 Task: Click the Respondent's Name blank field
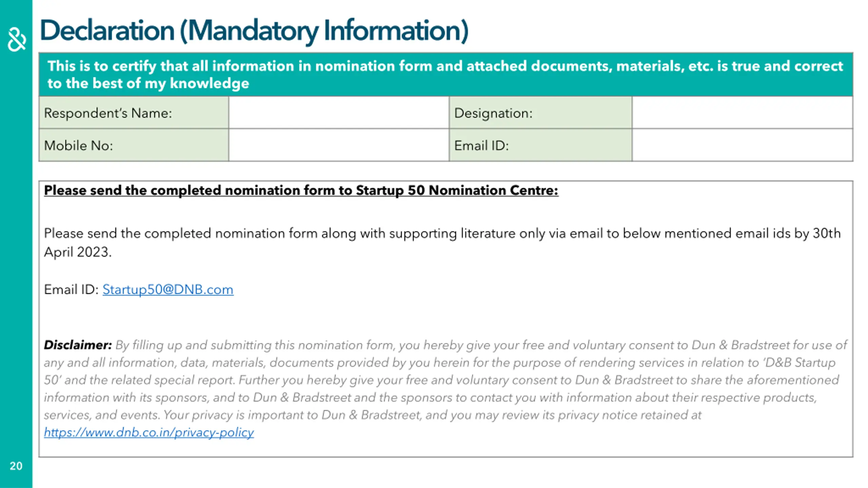[x=338, y=113]
